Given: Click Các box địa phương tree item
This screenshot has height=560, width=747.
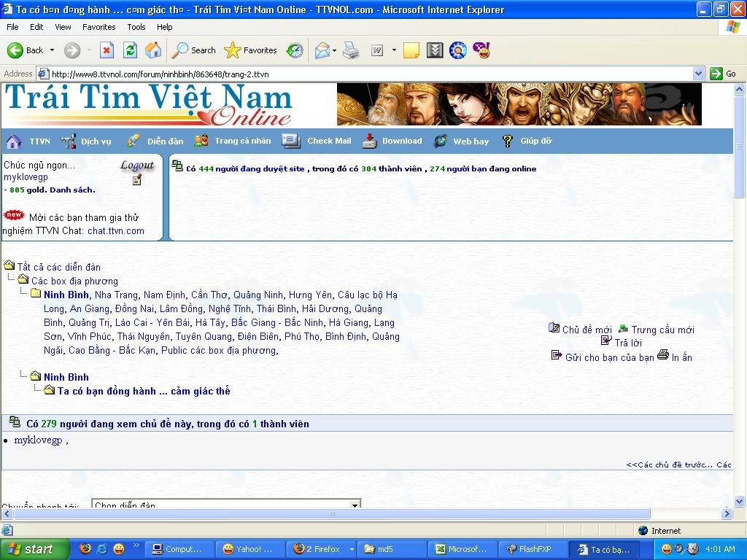Looking at the screenshot, I should click(x=74, y=281).
